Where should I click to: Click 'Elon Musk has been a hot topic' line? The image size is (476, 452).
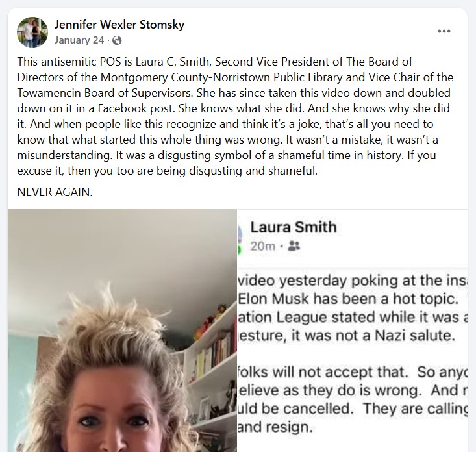click(x=348, y=299)
